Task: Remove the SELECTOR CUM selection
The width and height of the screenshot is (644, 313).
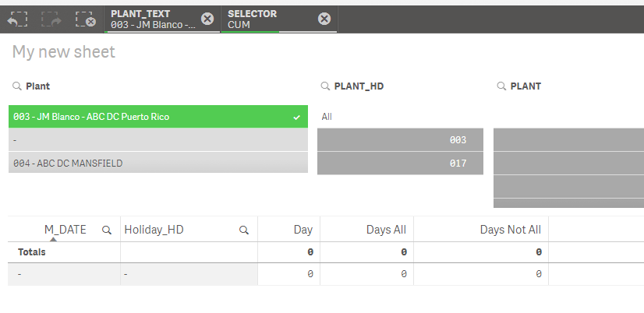Action: tap(324, 19)
